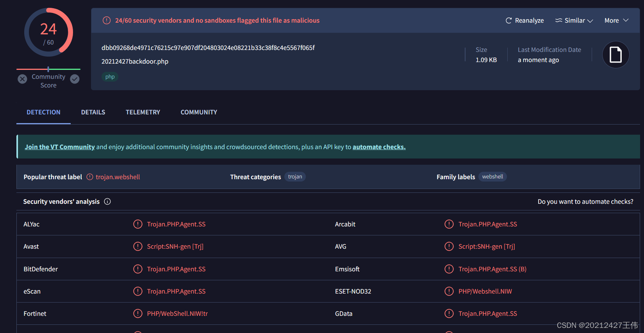Open the TELEMETRY tab
Viewport: 644px width, 333px height.
143,112
